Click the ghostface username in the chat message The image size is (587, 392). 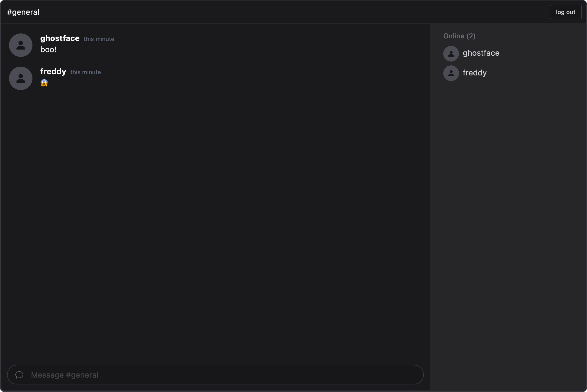click(x=60, y=38)
